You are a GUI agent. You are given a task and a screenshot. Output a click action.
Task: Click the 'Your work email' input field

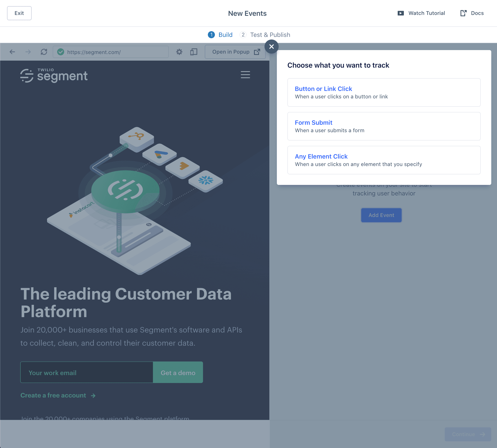(86, 372)
